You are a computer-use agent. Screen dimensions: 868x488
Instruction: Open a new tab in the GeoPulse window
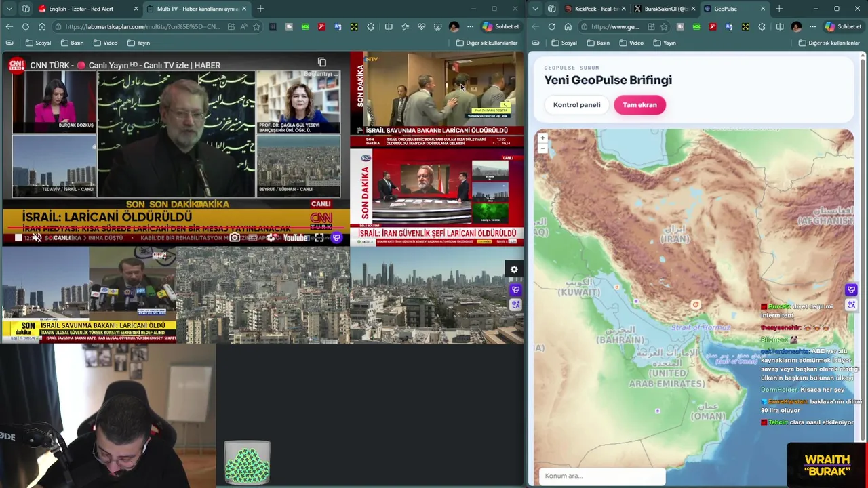[779, 9]
